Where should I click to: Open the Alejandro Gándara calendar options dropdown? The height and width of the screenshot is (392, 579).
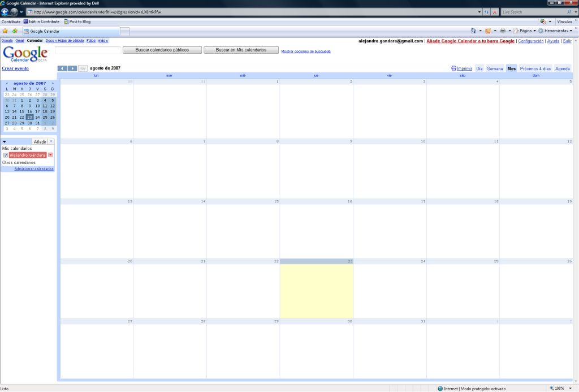50,155
